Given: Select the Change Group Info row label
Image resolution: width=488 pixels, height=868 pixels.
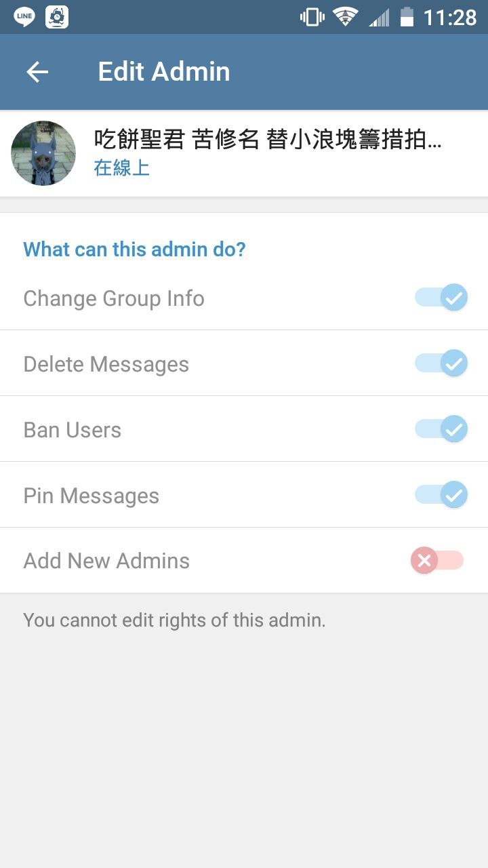Looking at the screenshot, I should pyautogui.click(x=114, y=298).
